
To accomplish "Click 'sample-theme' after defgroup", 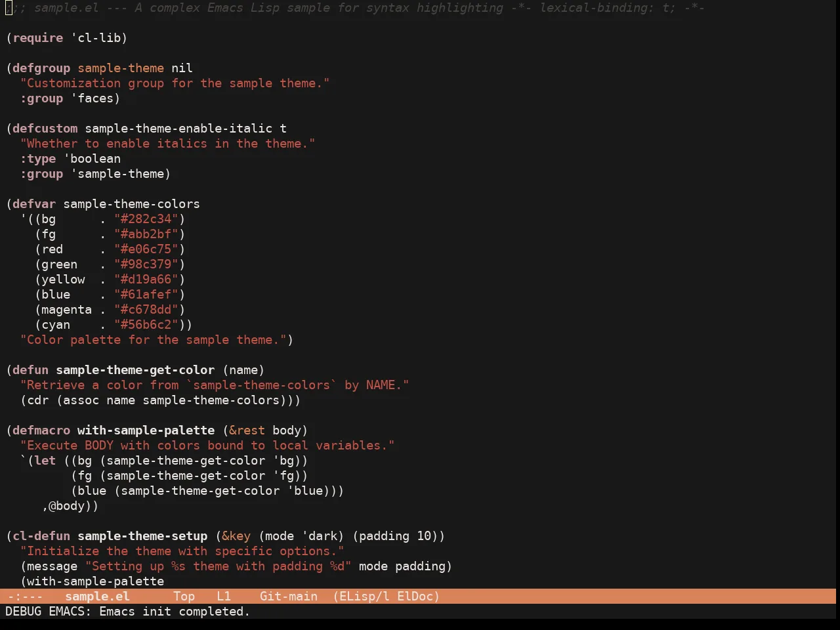I will pyautogui.click(x=121, y=68).
